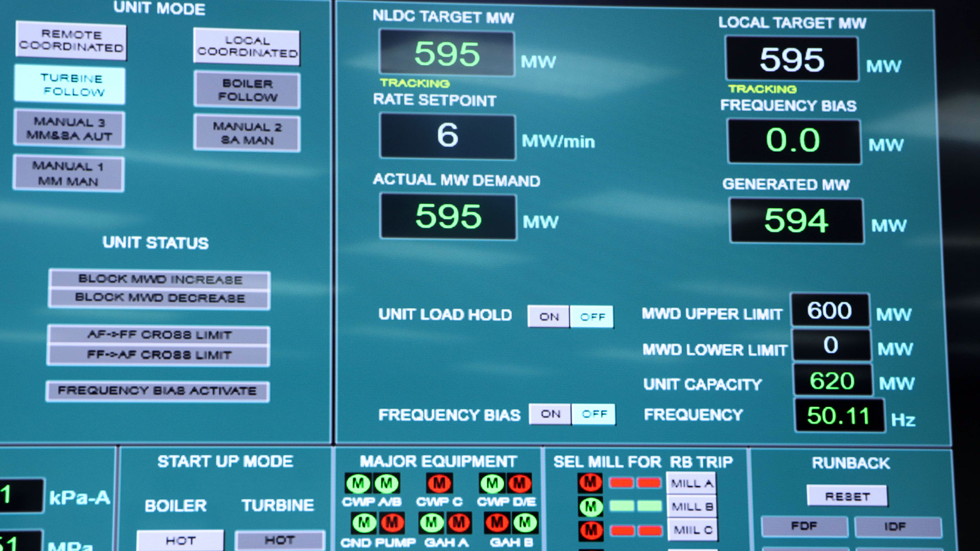Click the red M indicator for Mill C
Viewport: 980px width, 551px height.
(x=591, y=531)
